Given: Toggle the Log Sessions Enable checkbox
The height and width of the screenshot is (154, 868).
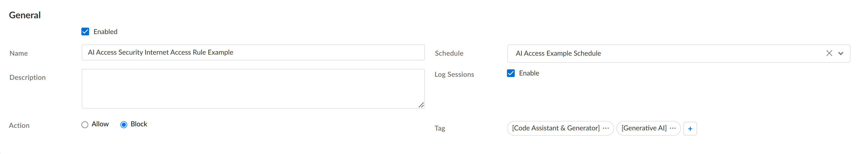Looking at the screenshot, I should 511,73.
